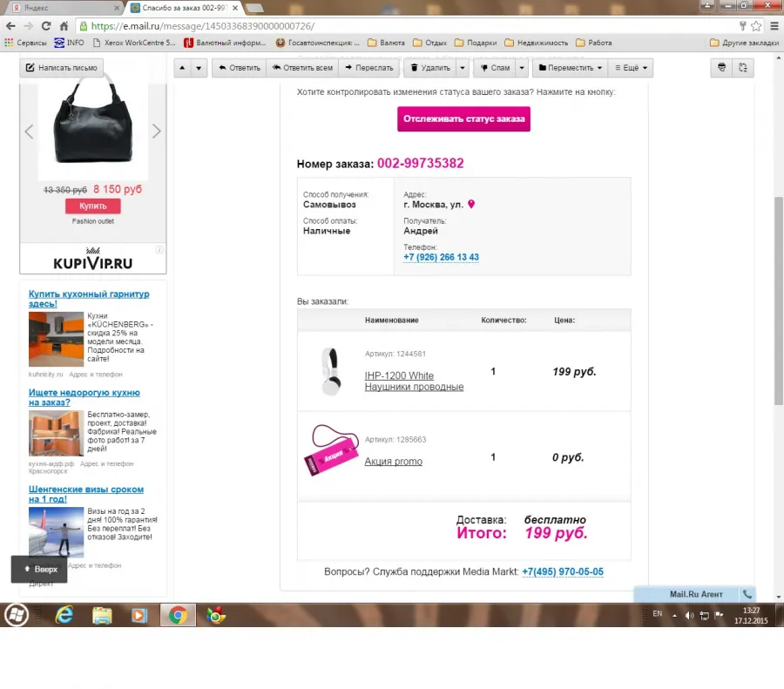784x689 pixels.
Task: Open the browser home page icon
Action: [64, 26]
